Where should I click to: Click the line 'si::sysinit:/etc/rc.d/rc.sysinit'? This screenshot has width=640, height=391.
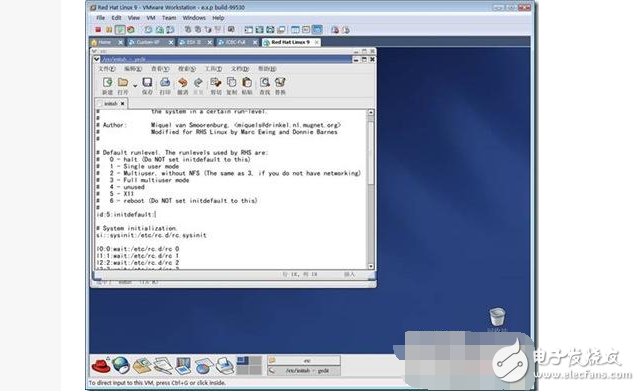(x=151, y=235)
